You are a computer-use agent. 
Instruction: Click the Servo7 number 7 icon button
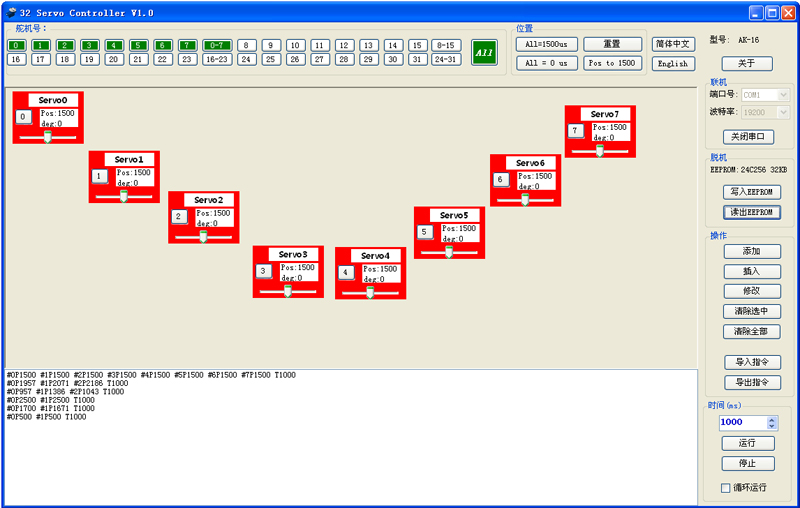pos(575,131)
